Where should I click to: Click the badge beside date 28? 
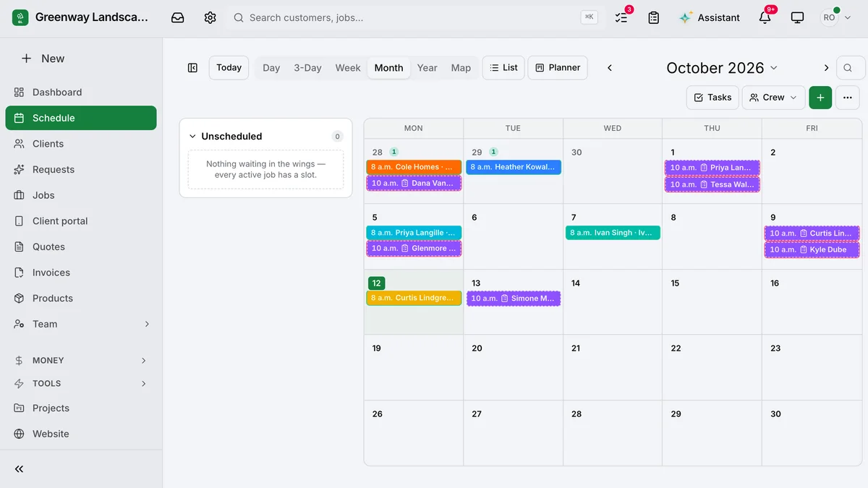[x=393, y=152]
